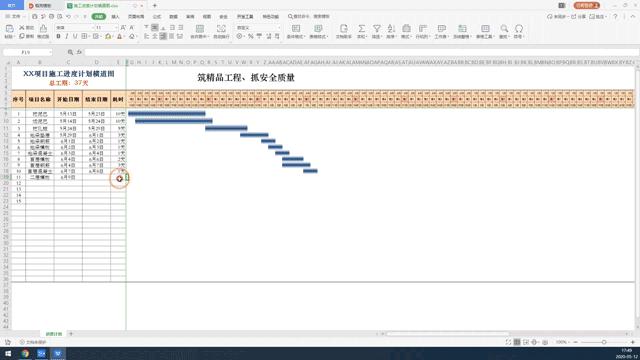Click the Rows and Columns icon
The width and height of the screenshot is (640, 360).
[x=422, y=28]
